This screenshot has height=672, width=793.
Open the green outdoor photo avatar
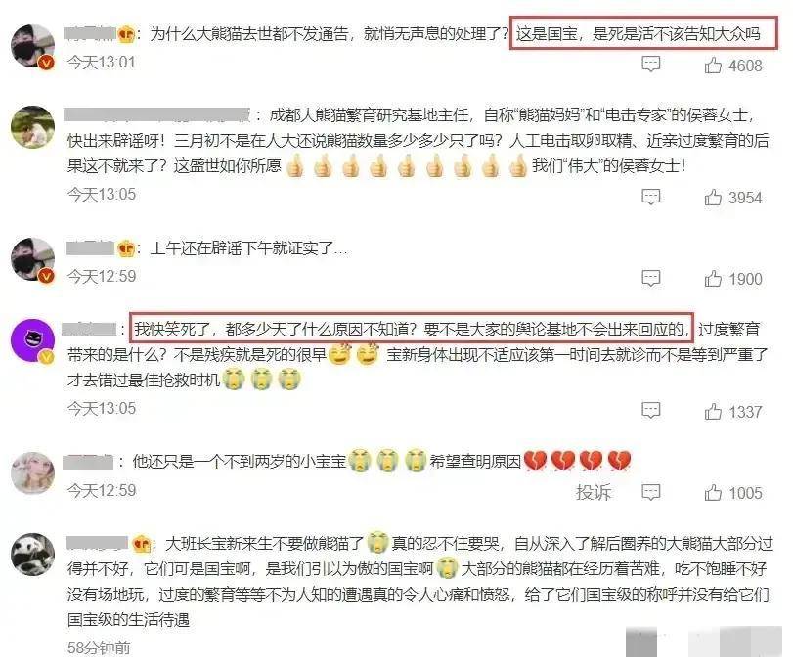click(x=33, y=127)
